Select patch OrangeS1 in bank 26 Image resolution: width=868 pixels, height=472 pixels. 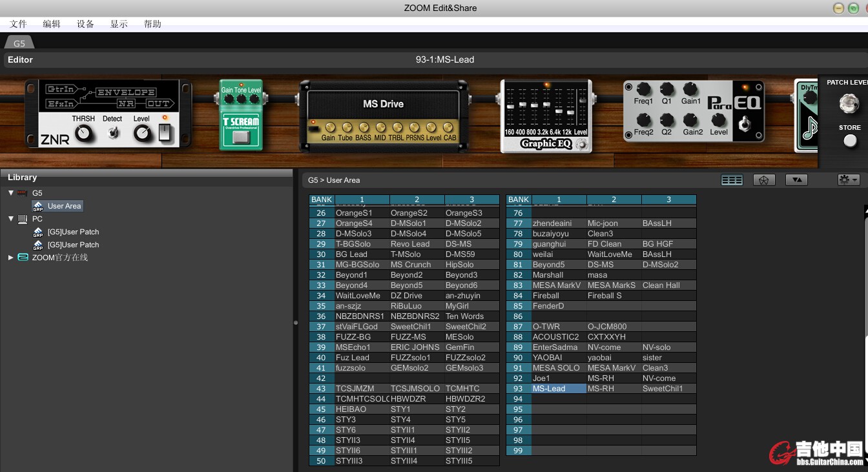pyautogui.click(x=362, y=212)
